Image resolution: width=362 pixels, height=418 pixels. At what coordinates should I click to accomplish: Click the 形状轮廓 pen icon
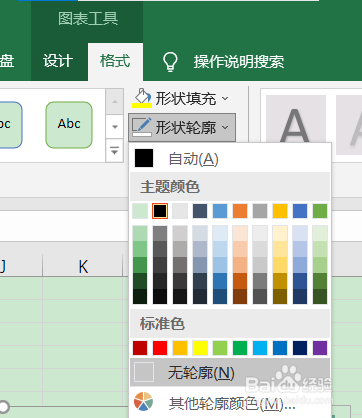pyautogui.click(x=142, y=127)
